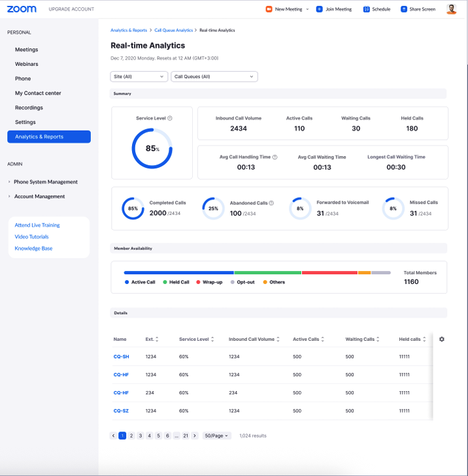
Task: Click Wrap-up legend item
Action: click(x=209, y=282)
